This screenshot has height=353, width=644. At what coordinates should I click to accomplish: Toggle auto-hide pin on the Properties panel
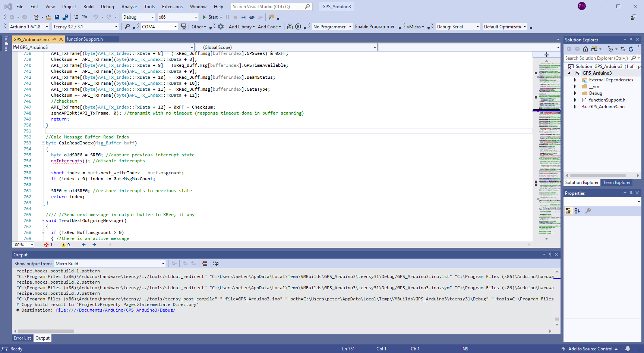coord(631,193)
